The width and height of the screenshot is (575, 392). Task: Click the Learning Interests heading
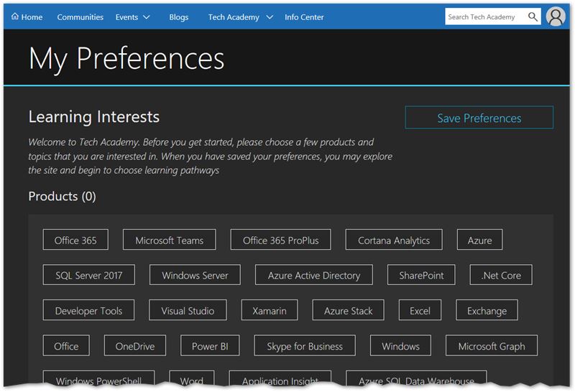click(94, 117)
